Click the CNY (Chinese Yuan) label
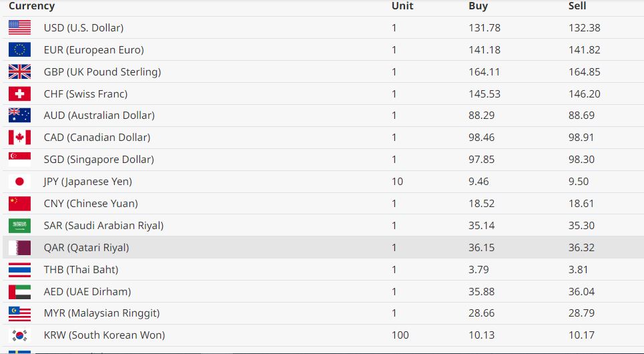The image size is (644, 354). coord(90,203)
